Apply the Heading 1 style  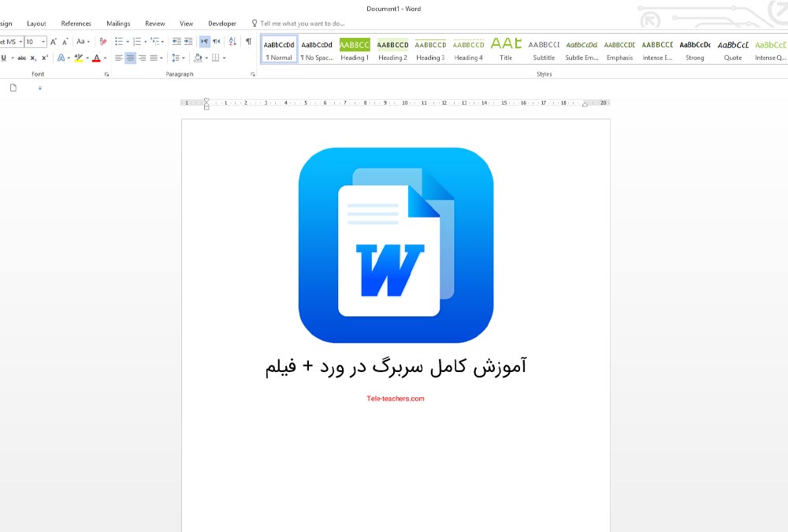355,49
